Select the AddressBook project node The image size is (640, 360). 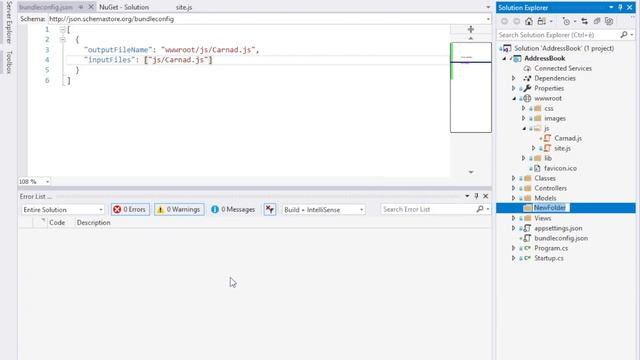544,58
